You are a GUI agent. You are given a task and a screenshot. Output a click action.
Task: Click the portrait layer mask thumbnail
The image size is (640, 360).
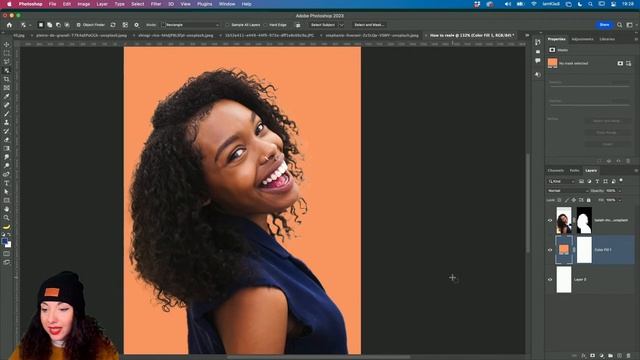pyautogui.click(x=584, y=220)
